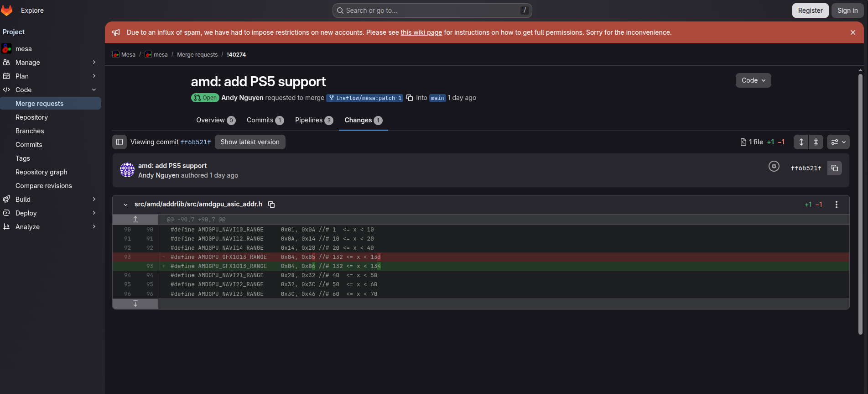Open the file options kebab menu
868x394 pixels.
coord(836,205)
